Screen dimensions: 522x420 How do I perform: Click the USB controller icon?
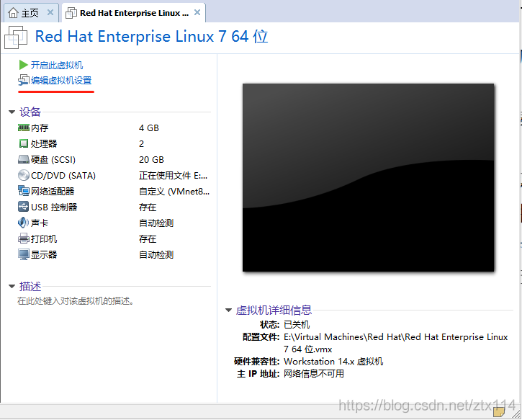tap(24, 207)
